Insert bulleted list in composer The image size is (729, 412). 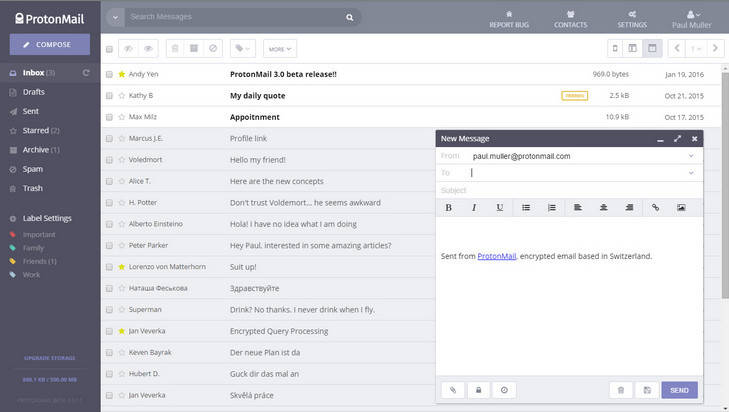click(526, 207)
